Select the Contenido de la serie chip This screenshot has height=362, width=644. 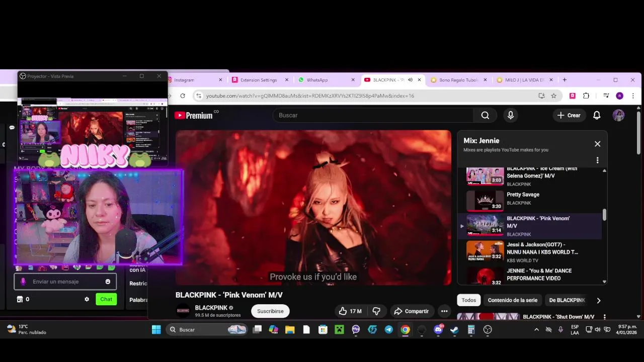click(512, 300)
